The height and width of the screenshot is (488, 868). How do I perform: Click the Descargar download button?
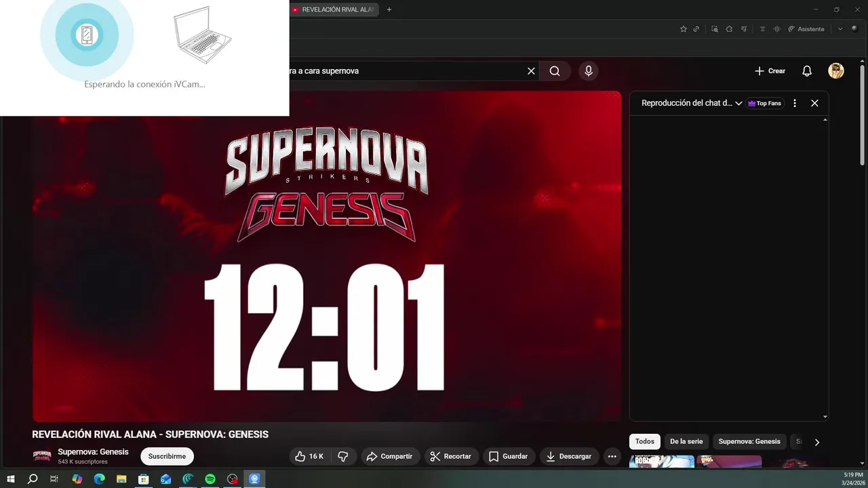569,456
